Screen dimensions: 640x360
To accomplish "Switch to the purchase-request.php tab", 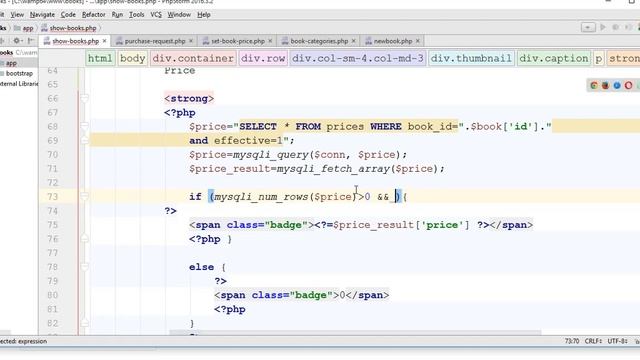I will 155,41.
